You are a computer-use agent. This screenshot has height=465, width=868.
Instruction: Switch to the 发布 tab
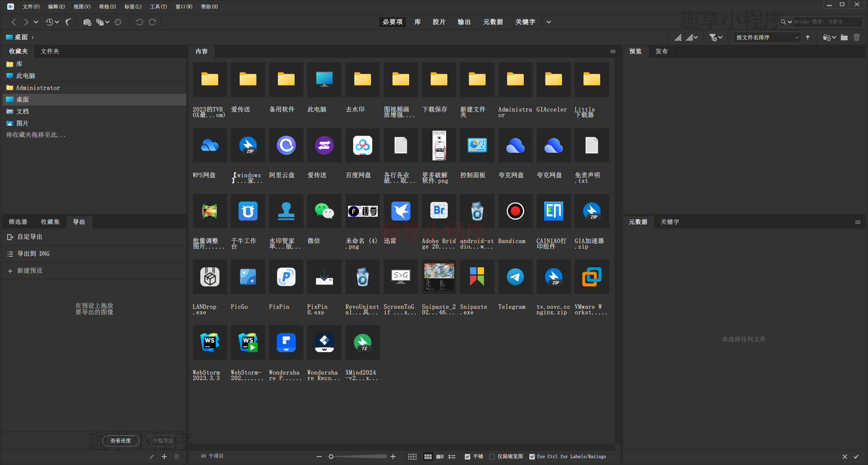(661, 51)
